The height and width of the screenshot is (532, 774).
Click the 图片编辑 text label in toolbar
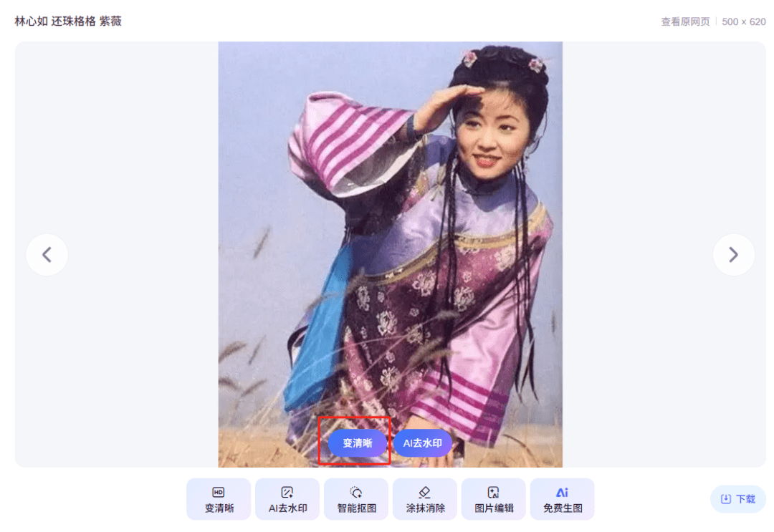click(x=494, y=508)
